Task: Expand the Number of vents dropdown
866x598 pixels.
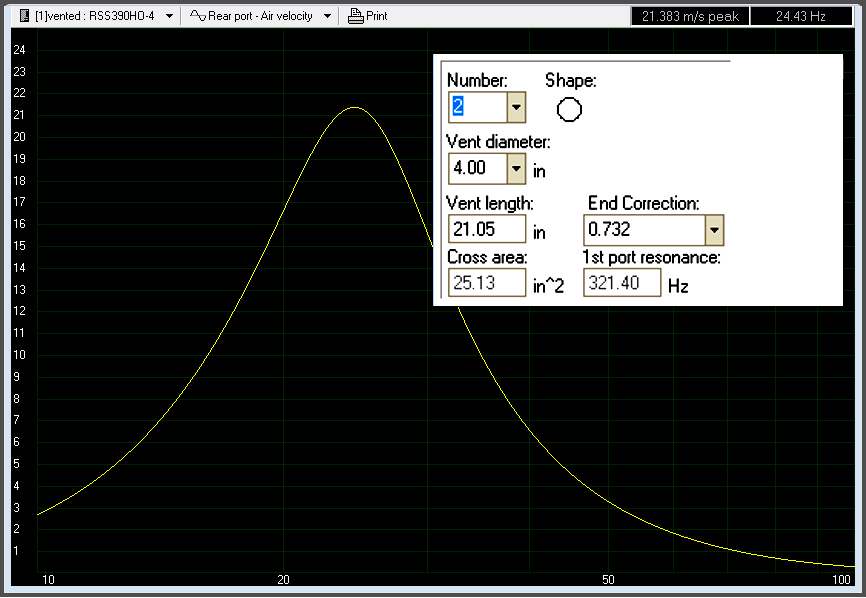Action: (516, 107)
